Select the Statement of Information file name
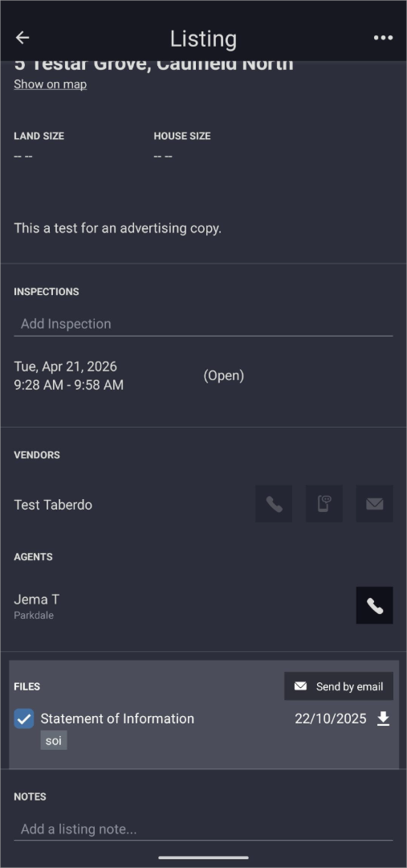 pyautogui.click(x=117, y=719)
